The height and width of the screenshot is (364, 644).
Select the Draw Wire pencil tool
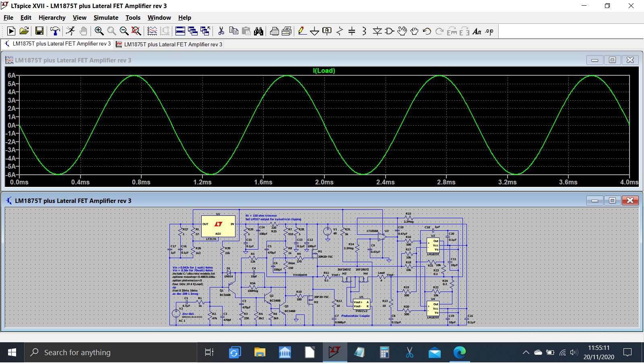point(302,31)
